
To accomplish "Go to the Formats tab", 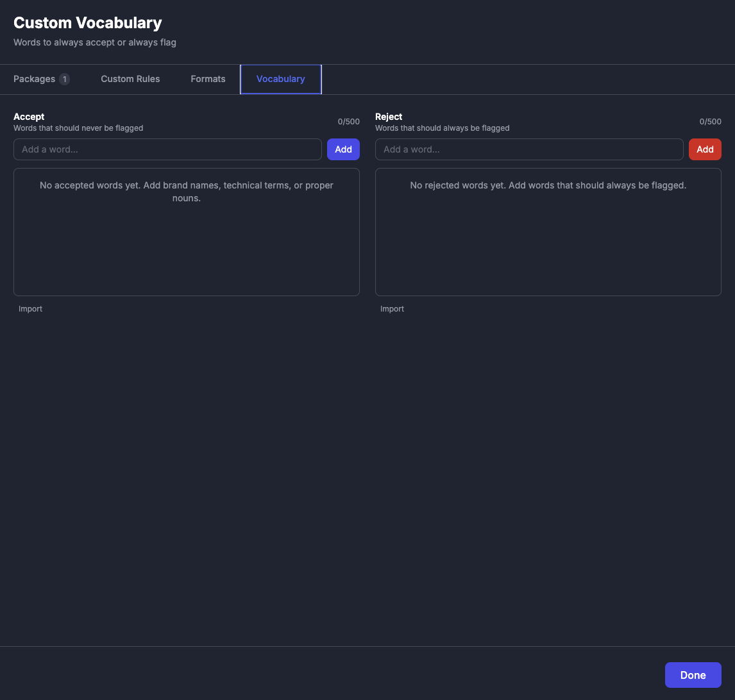I will [x=208, y=79].
